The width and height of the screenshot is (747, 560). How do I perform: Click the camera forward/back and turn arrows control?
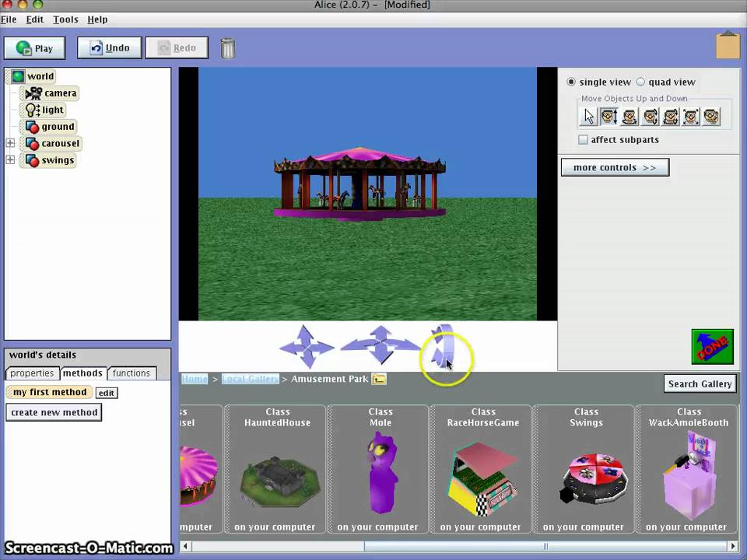point(381,345)
